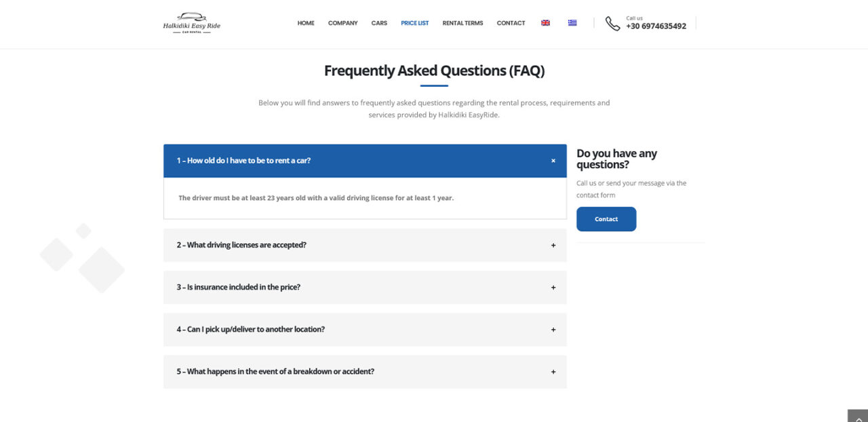Expand "What driving licenses are accepted?" question

tap(365, 245)
